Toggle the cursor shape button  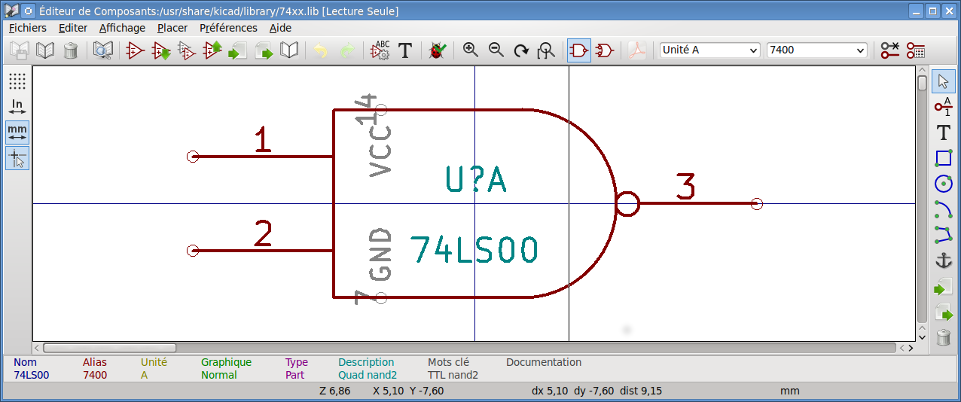tap(18, 159)
